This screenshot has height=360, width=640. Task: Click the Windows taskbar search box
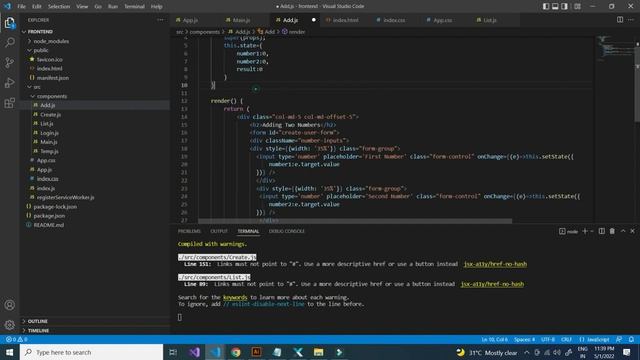point(91,352)
